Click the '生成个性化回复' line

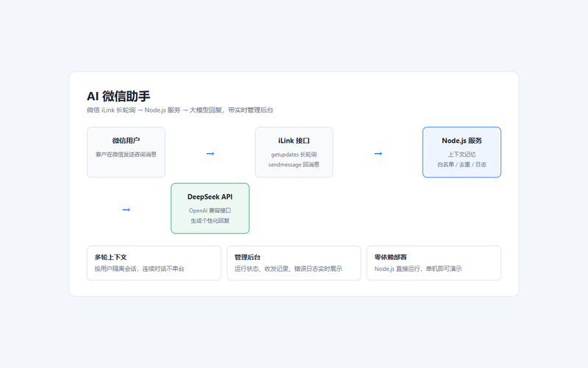(x=210, y=220)
